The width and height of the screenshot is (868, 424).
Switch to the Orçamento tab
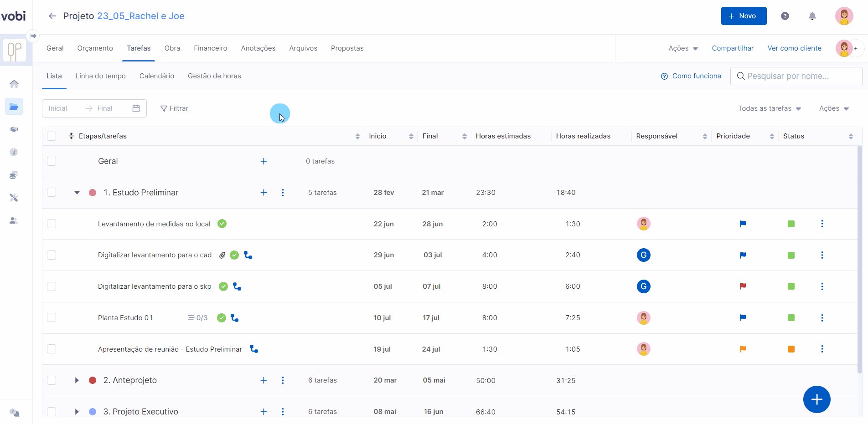(x=95, y=48)
